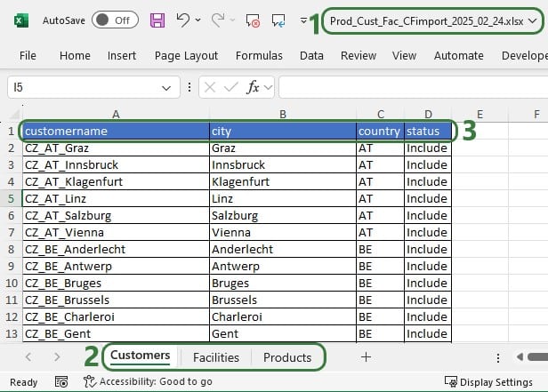Open the File menu
Viewport: 548px width, 392px height.
[x=28, y=55]
